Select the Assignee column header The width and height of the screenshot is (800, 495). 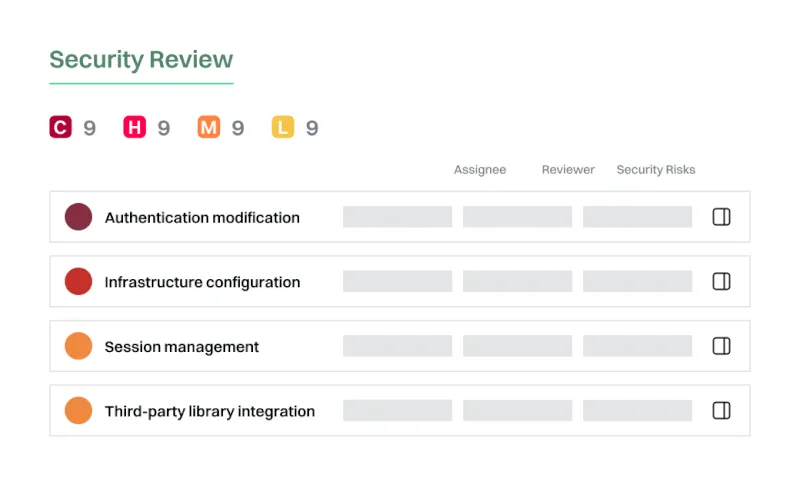pyautogui.click(x=480, y=169)
